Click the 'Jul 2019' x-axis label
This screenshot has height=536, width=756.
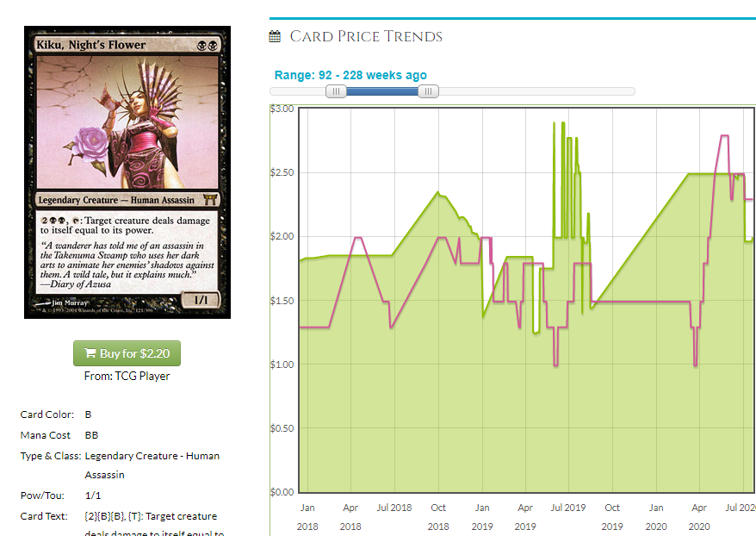[x=568, y=508]
